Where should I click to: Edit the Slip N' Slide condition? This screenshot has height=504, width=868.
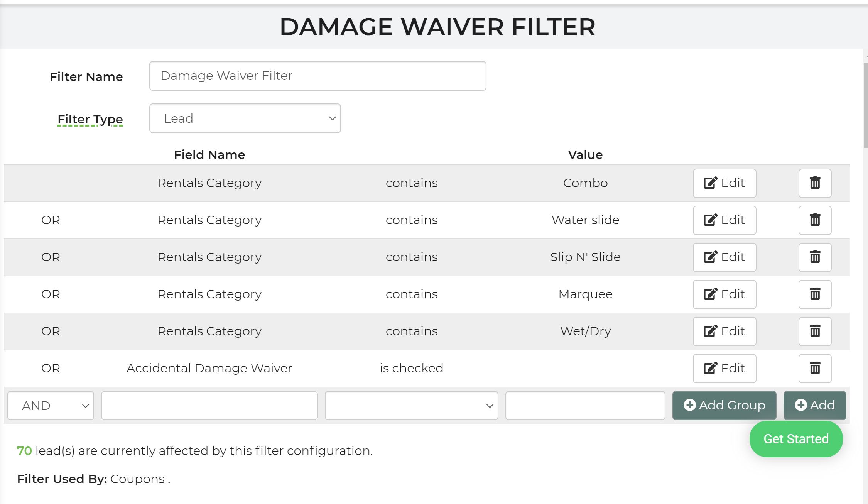(724, 257)
